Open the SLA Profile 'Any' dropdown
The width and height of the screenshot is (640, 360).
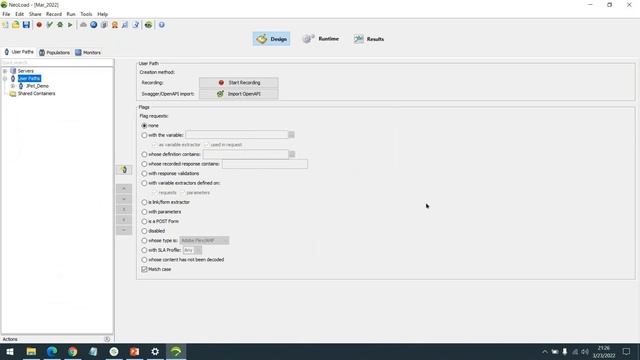(x=192, y=250)
